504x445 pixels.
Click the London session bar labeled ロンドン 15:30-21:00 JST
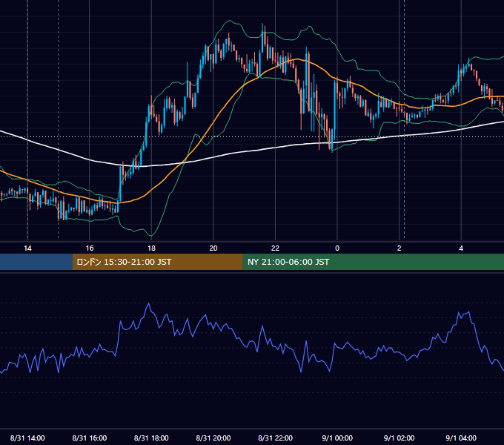coord(157,262)
